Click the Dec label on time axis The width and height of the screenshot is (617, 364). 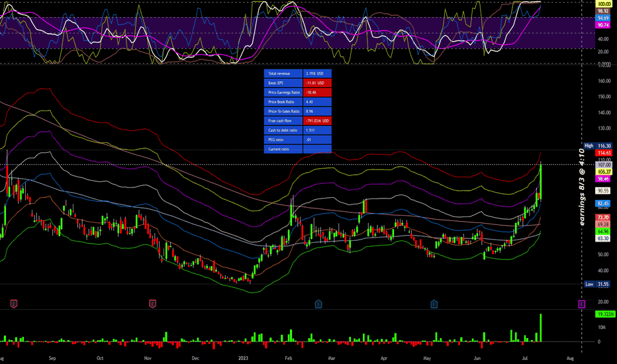195,358
